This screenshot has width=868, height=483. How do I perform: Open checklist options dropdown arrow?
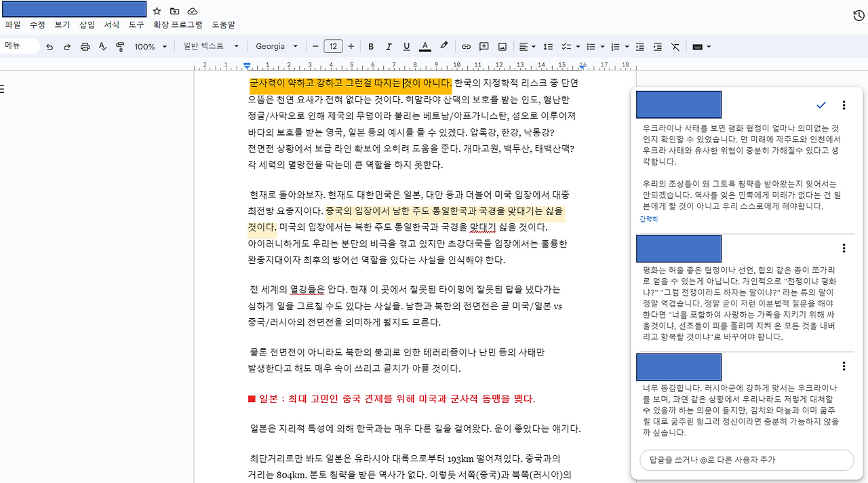coord(578,47)
